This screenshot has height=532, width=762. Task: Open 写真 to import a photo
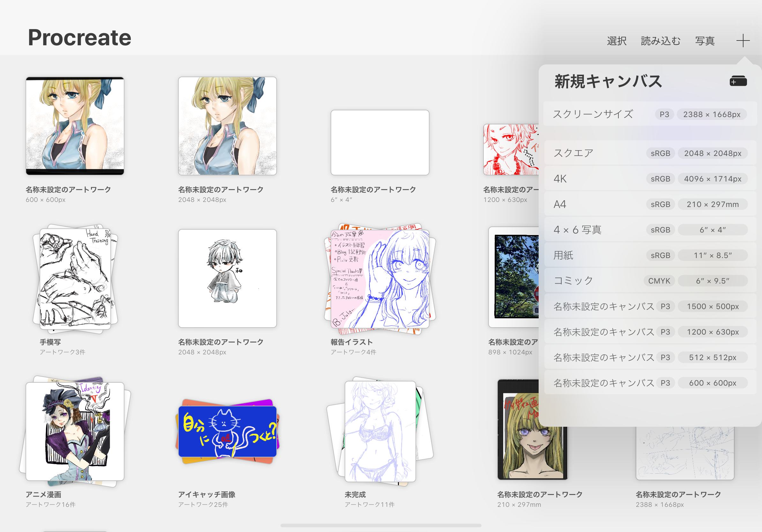click(705, 41)
